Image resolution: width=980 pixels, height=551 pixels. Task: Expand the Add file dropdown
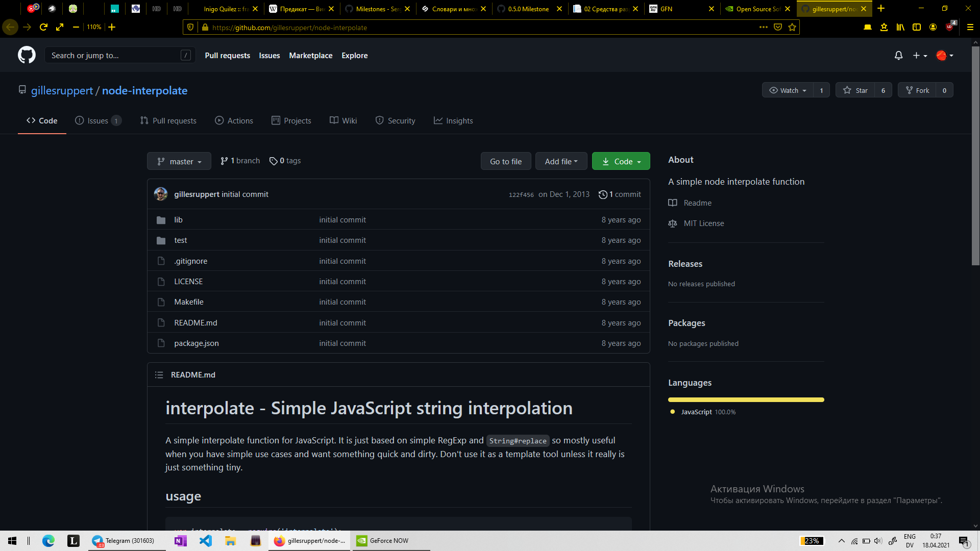tap(561, 161)
